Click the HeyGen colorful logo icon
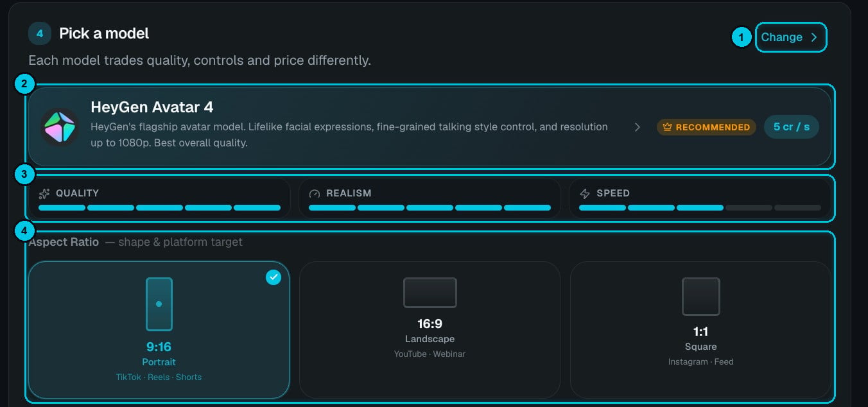The width and height of the screenshot is (868, 407). point(60,126)
